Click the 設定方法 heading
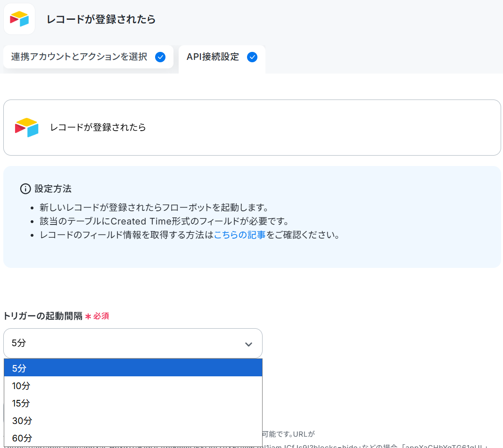This screenshot has height=448, width=503. [x=53, y=189]
